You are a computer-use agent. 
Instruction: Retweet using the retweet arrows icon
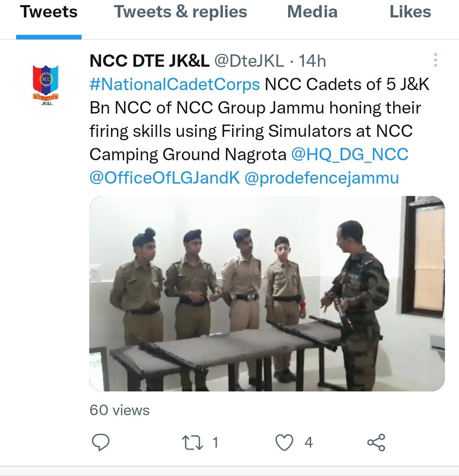tap(192, 442)
